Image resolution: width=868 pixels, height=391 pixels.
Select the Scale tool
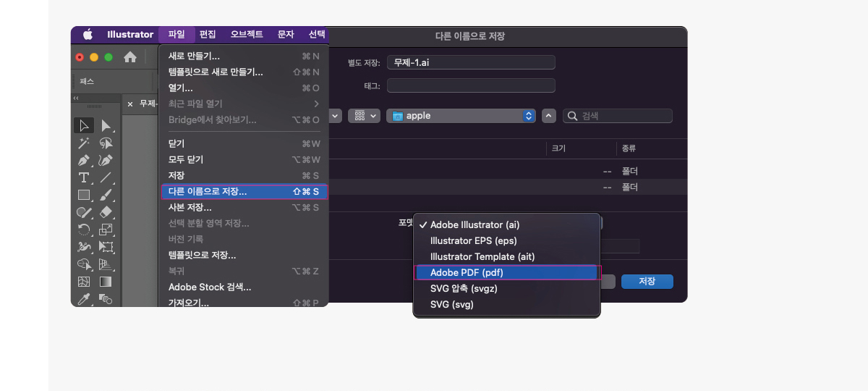click(106, 230)
